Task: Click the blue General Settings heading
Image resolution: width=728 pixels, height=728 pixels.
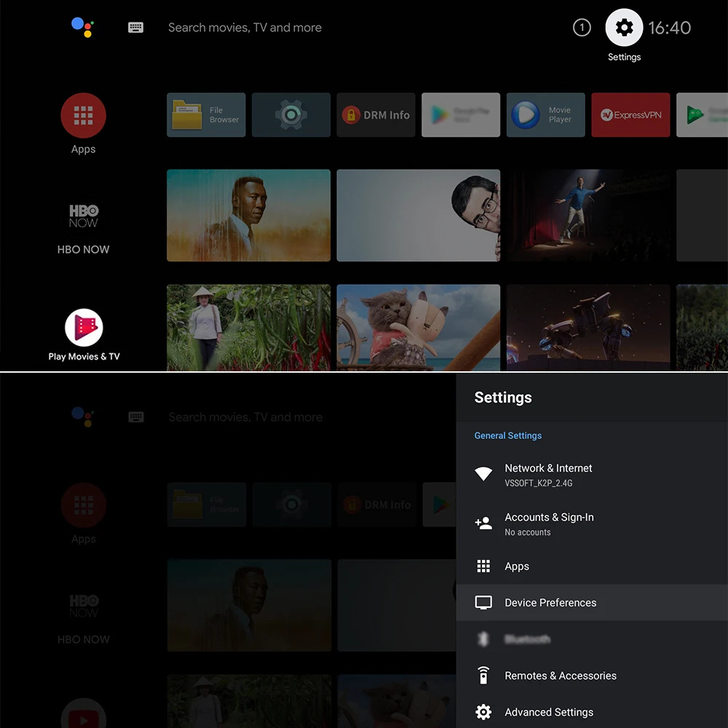Action: point(508,435)
